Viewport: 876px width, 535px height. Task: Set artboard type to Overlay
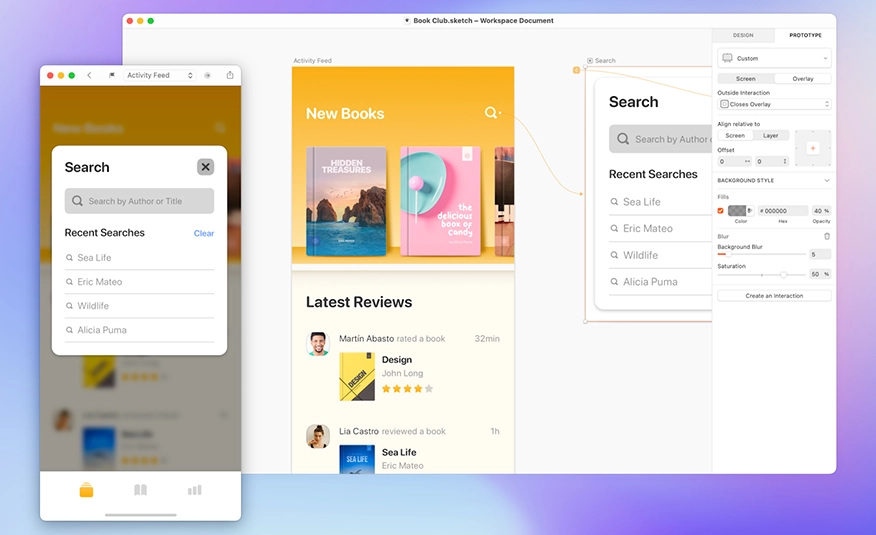pyautogui.click(x=803, y=79)
